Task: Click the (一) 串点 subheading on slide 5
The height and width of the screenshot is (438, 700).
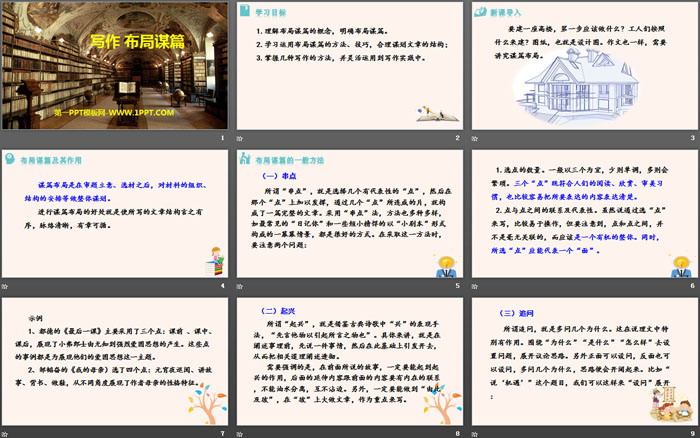Action: 279,176
